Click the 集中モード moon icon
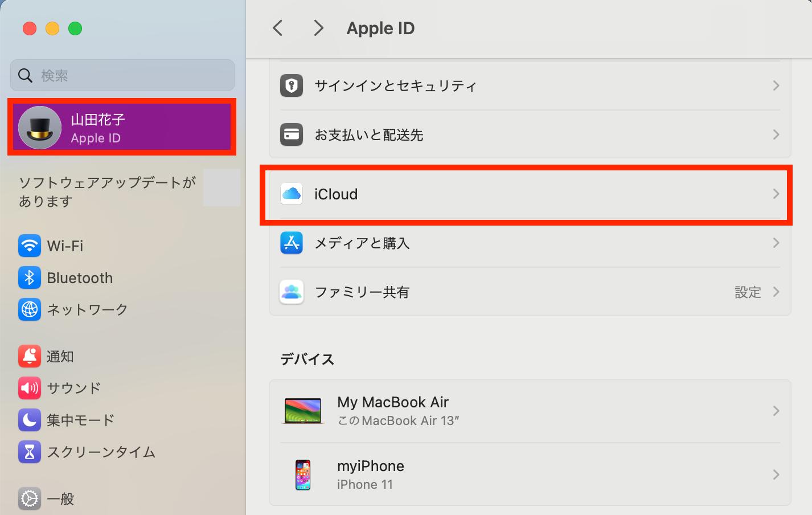Image resolution: width=812 pixels, height=515 pixels. (29, 420)
